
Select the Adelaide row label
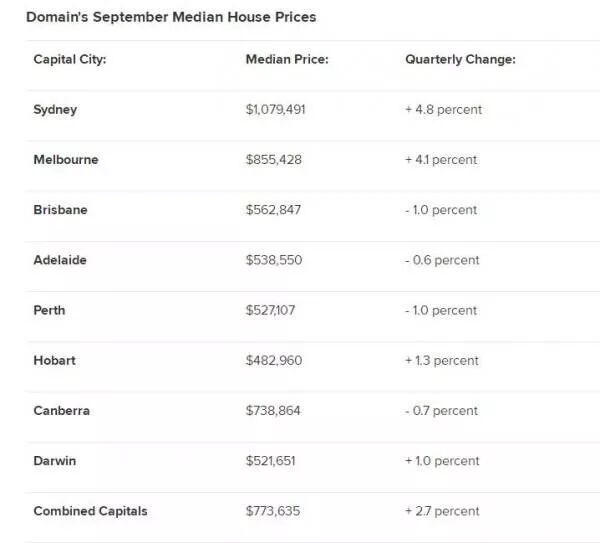[x=60, y=260]
